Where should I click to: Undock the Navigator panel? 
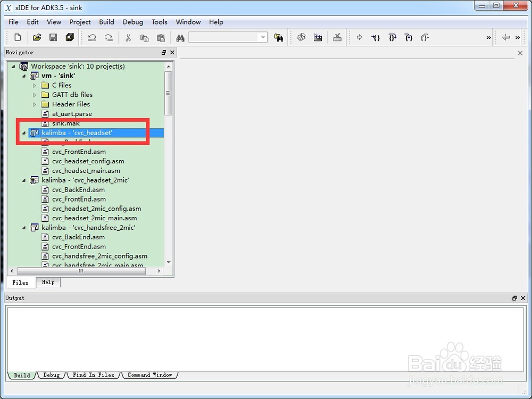(164, 52)
